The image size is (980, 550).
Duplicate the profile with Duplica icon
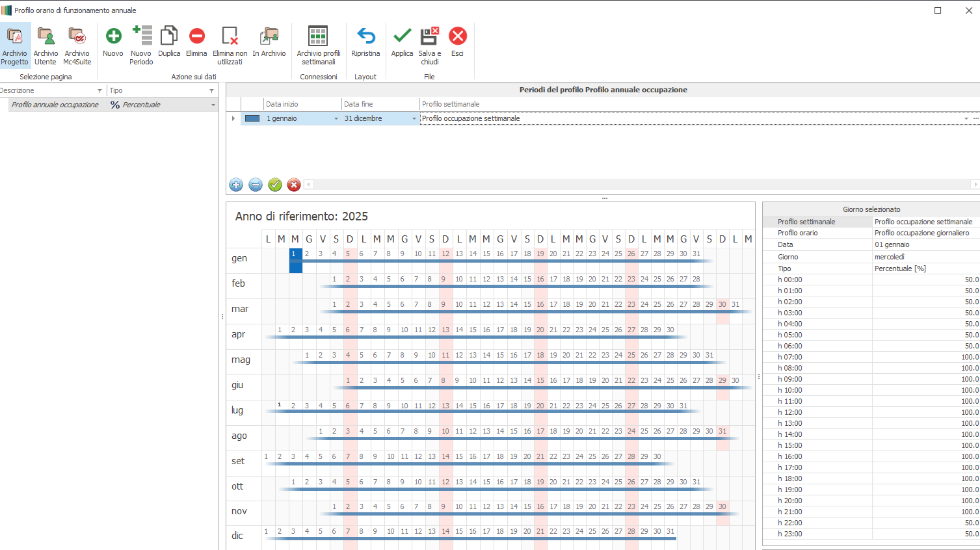(169, 37)
